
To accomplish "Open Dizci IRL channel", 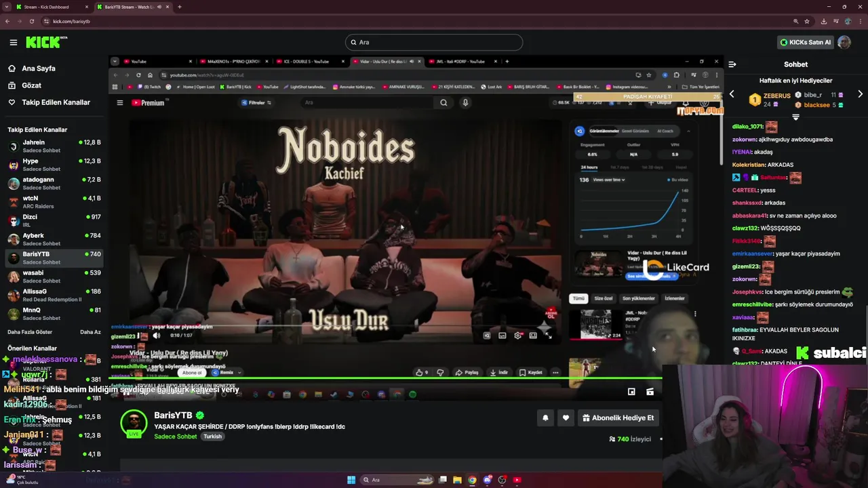I will 54,221.
